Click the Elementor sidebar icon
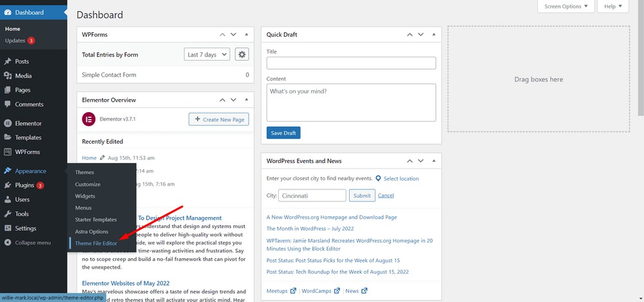644x302 pixels. click(7, 123)
